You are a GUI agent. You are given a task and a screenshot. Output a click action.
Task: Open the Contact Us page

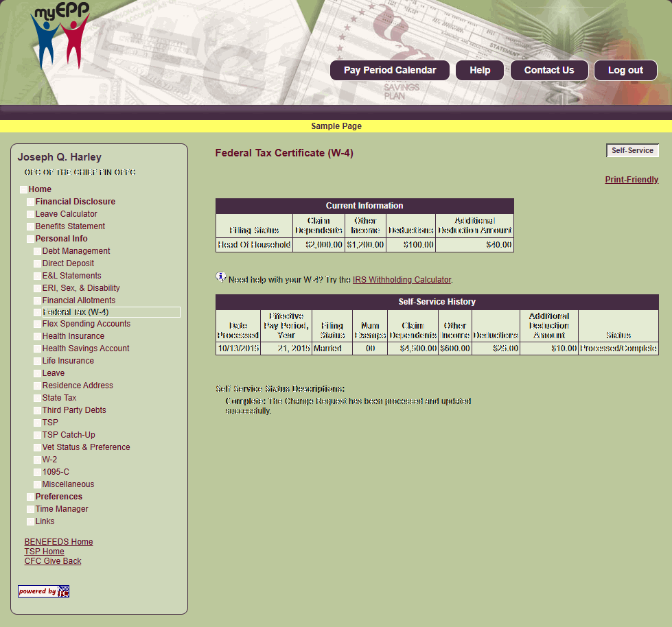(x=548, y=70)
